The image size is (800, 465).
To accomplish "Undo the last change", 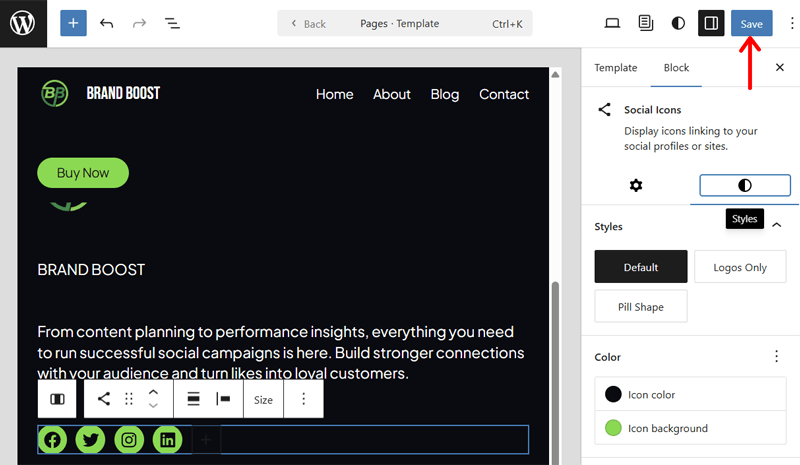I will click(106, 23).
